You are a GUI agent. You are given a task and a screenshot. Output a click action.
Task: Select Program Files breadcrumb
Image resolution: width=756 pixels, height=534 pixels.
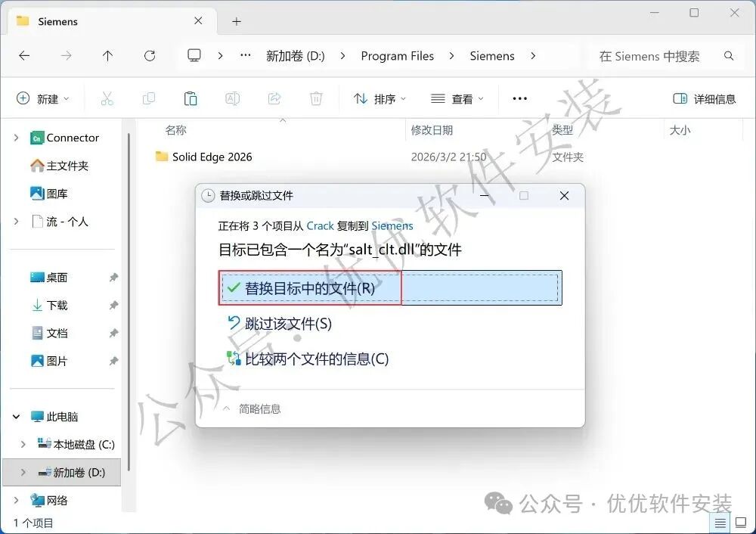click(x=398, y=56)
